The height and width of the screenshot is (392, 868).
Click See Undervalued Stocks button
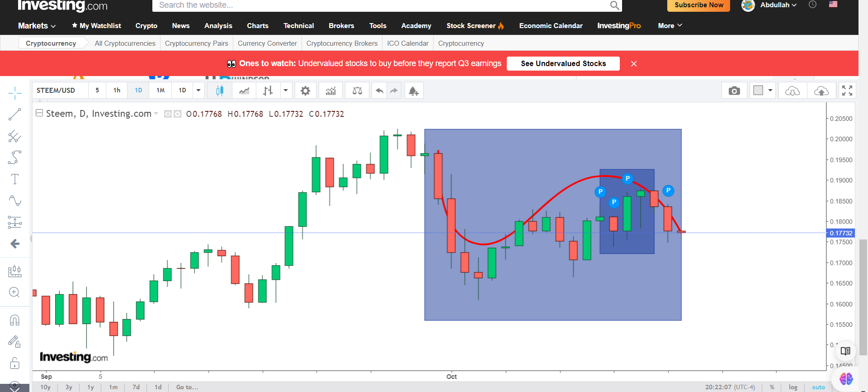563,63
